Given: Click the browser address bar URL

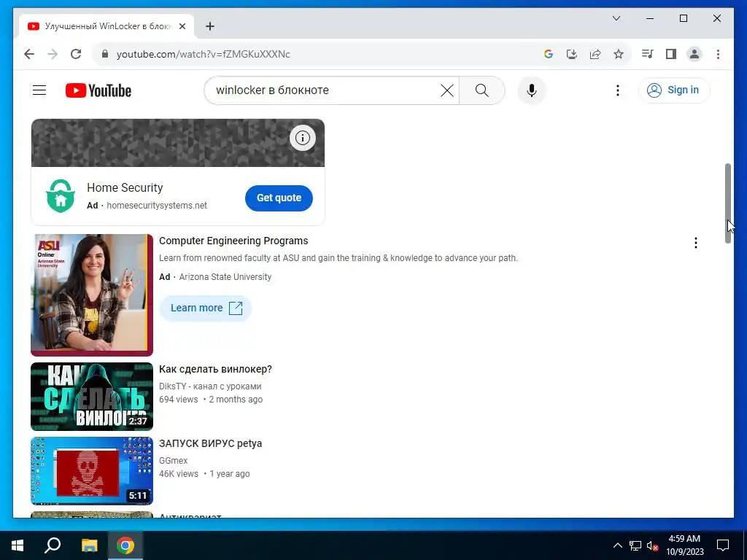Looking at the screenshot, I should (x=204, y=54).
